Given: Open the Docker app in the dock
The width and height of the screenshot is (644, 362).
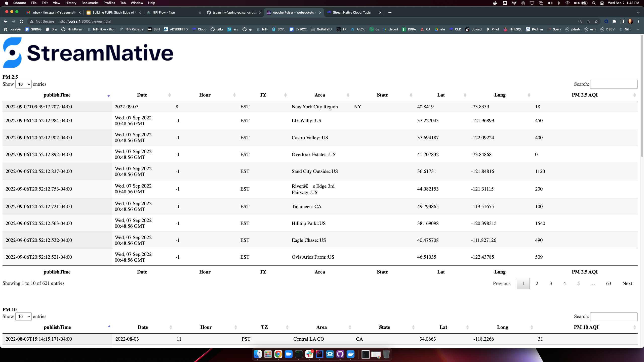Looking at the screenshot, I should coord(350,354).
